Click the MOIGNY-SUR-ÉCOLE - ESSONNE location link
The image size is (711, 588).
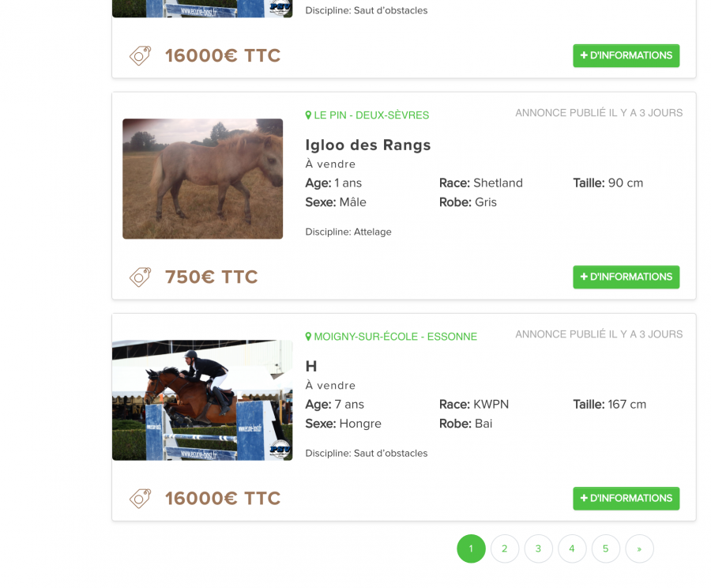tap(396, 337)
